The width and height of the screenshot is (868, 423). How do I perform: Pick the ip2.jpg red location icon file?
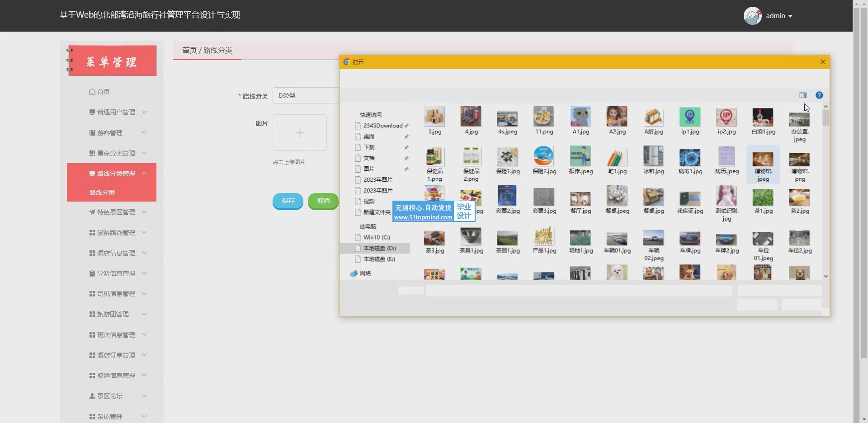[726, 121]
